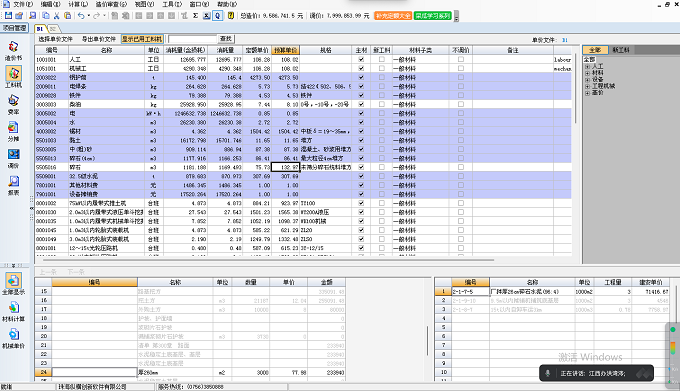Check 新工料 checkbox for 碎石 row
Screen dimensions: 680x391
(x=382, y=167)
